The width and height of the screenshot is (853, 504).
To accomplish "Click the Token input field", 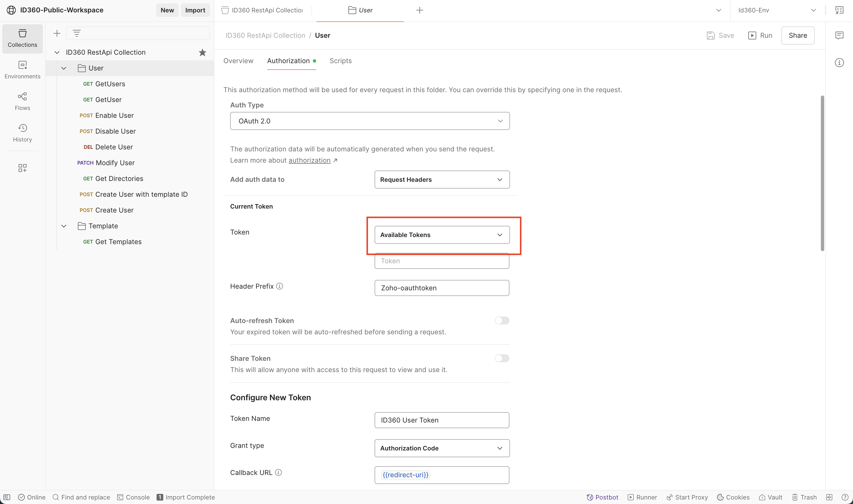I will [x=442, y=261].
